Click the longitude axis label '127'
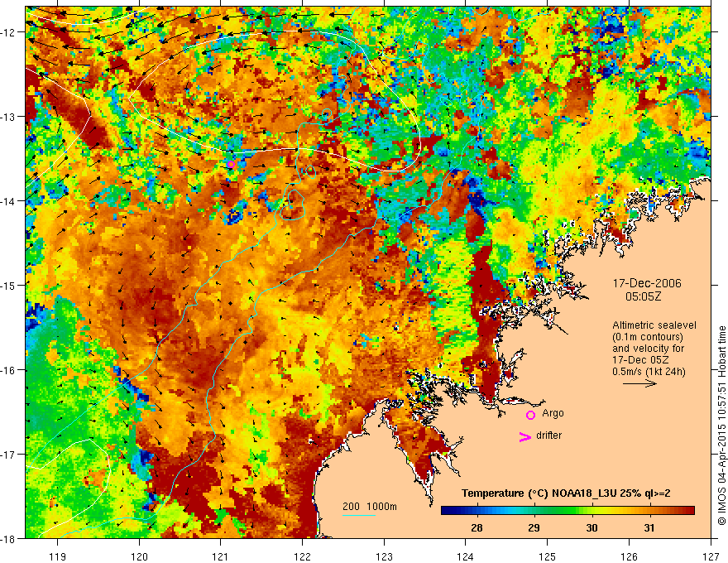 click(x=711, y=556)
